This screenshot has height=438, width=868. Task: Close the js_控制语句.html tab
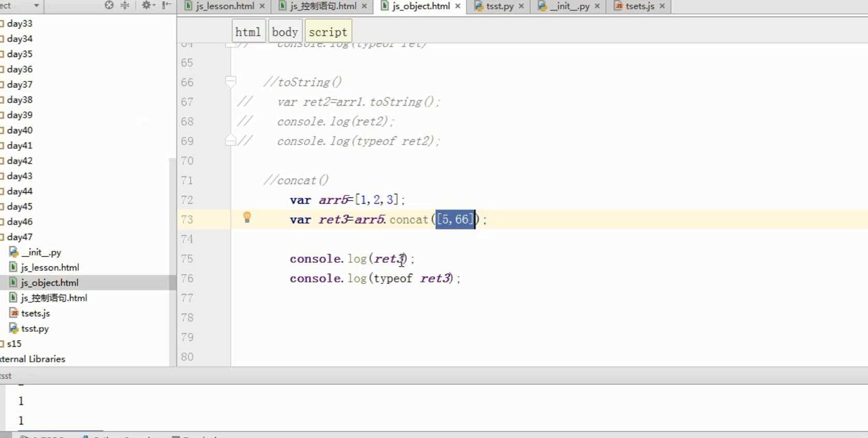coord(364,6)
